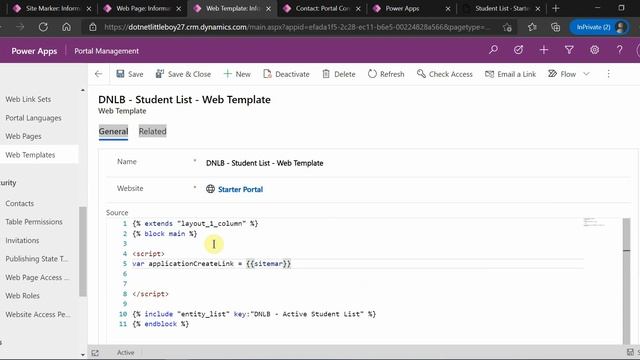Open Table Permissions in sidebar
The height and width of the screenshot is (360, 640).
coord(34,222)
